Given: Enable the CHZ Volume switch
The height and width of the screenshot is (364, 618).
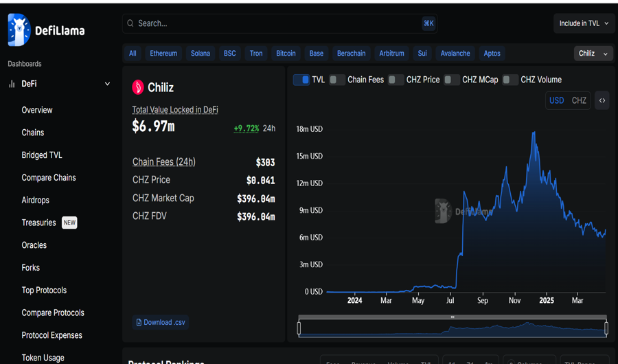Looking at the screenshot, I should tap(510, 80).
